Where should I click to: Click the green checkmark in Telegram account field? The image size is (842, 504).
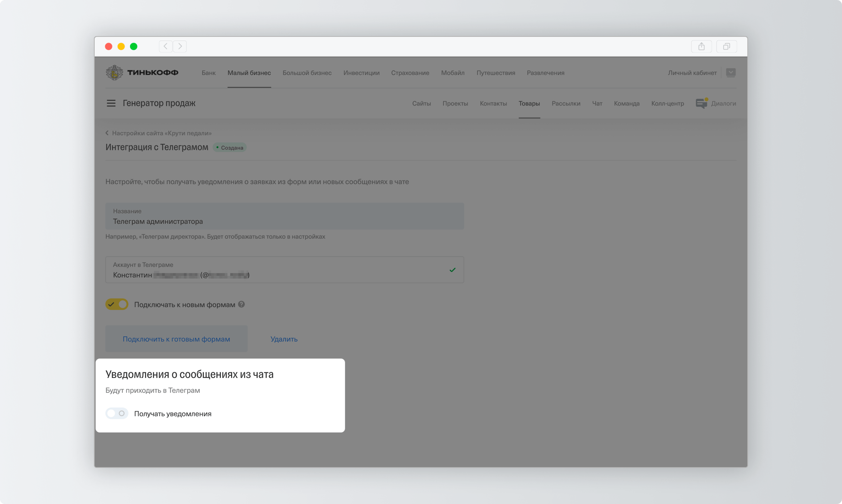(x=452, y=270)
